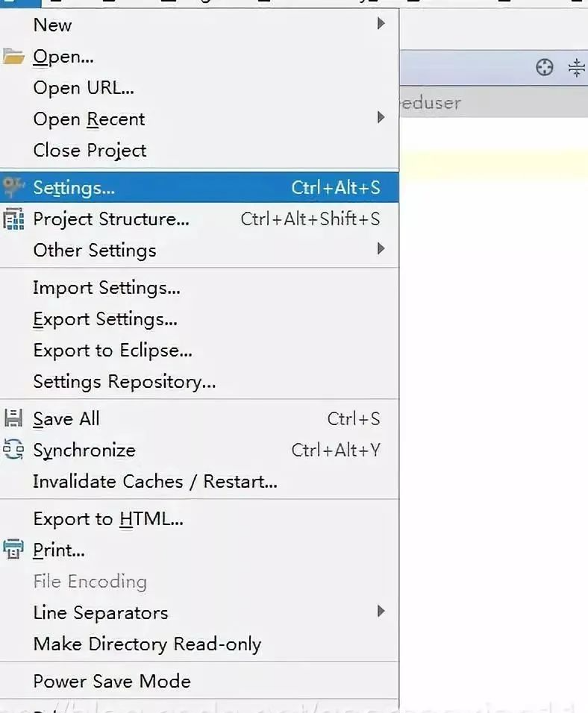Click the wrench icon beside Settings
This screenshot has width=588, height=713.
[13, 187]
